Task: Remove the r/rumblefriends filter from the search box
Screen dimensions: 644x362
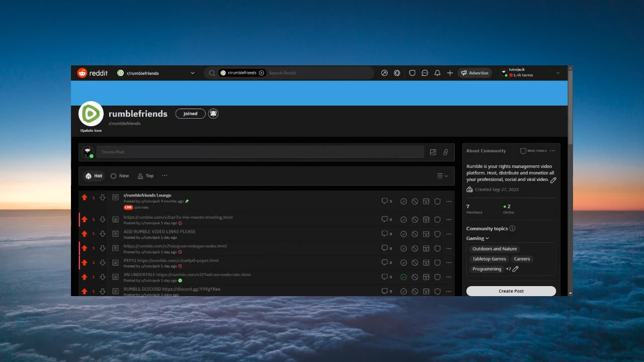Action: click(x=261, y=73)
